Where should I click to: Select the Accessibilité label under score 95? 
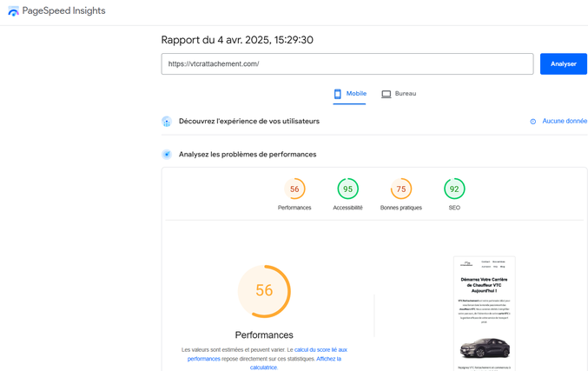(347, 208)
